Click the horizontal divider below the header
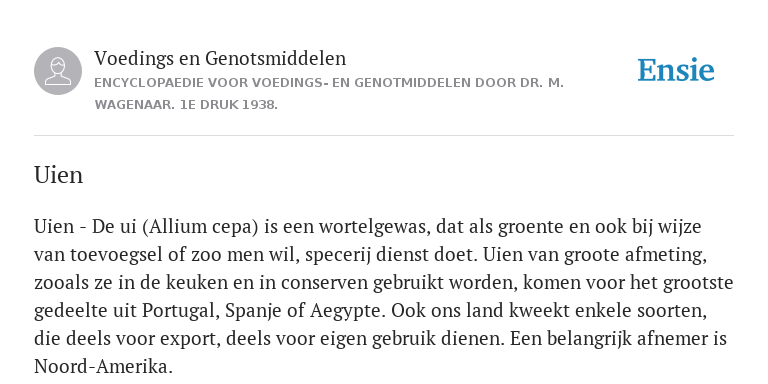The width and height of the screenshot is (768, 384). pos(384,135)
